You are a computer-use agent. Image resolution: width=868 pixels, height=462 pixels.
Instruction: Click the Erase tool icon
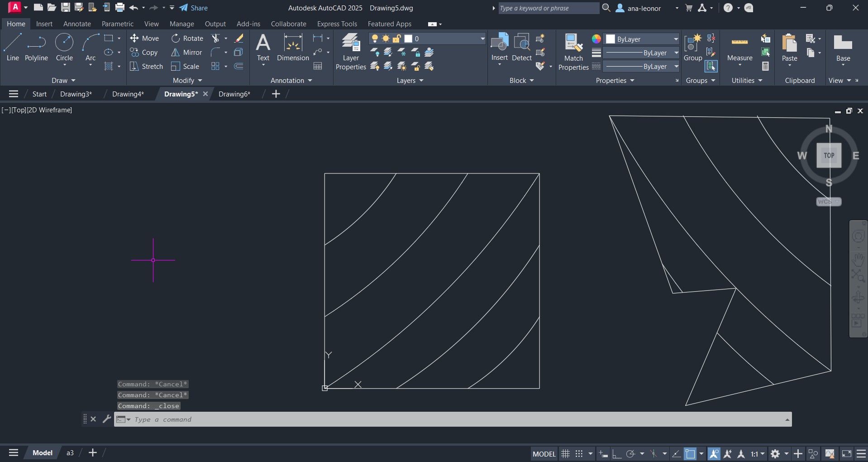239,38
